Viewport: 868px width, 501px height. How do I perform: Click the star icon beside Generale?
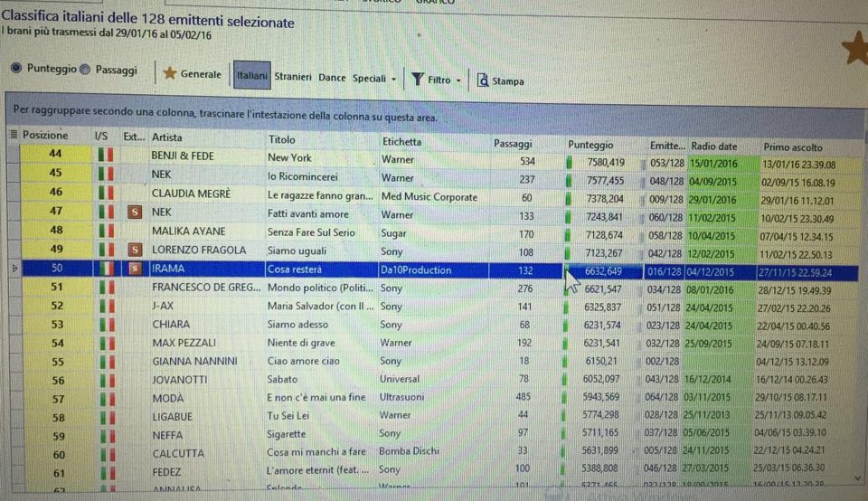point(169,73)
